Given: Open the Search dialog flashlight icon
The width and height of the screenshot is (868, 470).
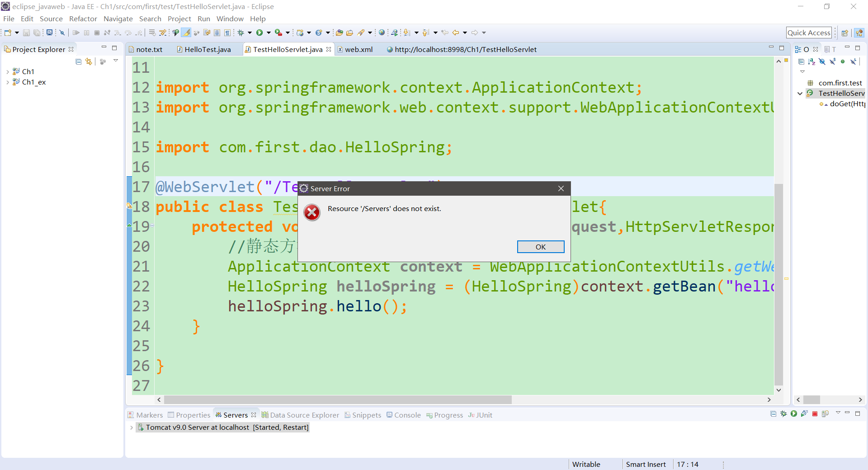Looking at the screenshot, I should 362,33.
